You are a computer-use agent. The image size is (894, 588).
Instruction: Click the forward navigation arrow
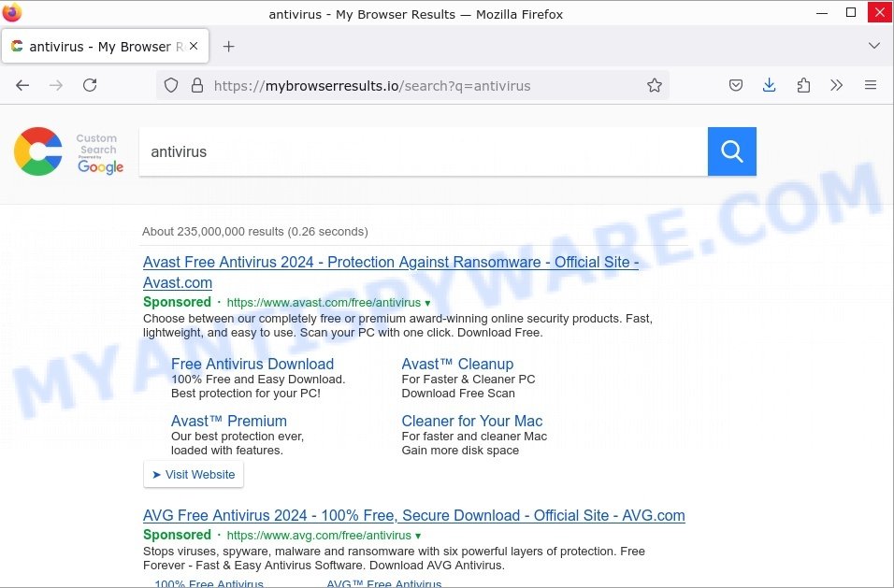coord(56,85)
